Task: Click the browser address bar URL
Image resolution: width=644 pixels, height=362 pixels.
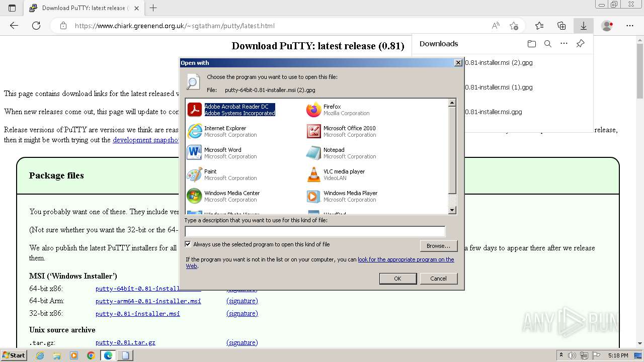Action: coord(175,26)
